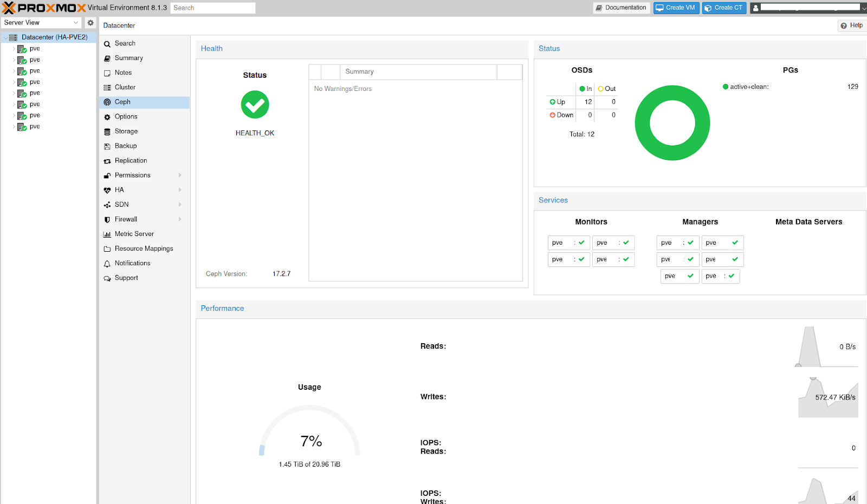Click the HA heartbeat icon

(107, 190)
